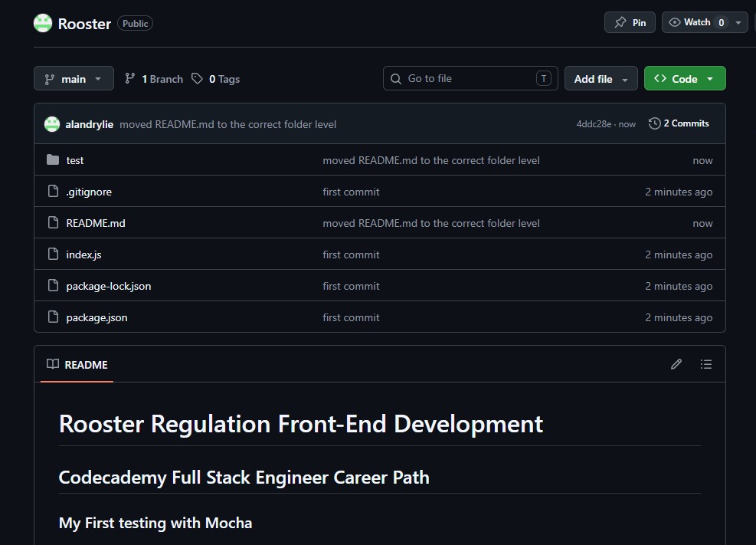
Task: Open the Rooster repository name link
Action: [x=84, y=24]
